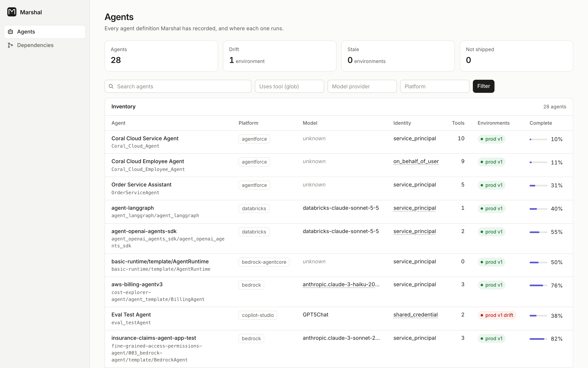This screenshot has width=588, height=368.
Task: Click the 82% completion bar
Action: click(538, 339)
